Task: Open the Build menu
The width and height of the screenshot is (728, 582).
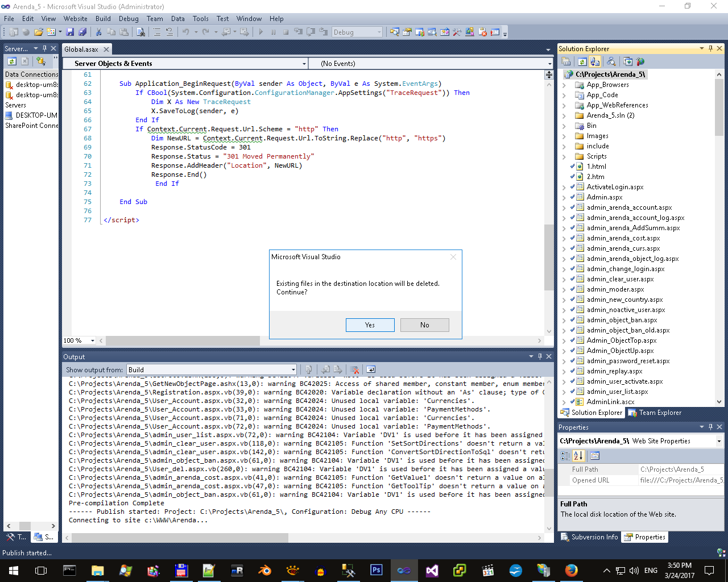Action: (103, 18)
